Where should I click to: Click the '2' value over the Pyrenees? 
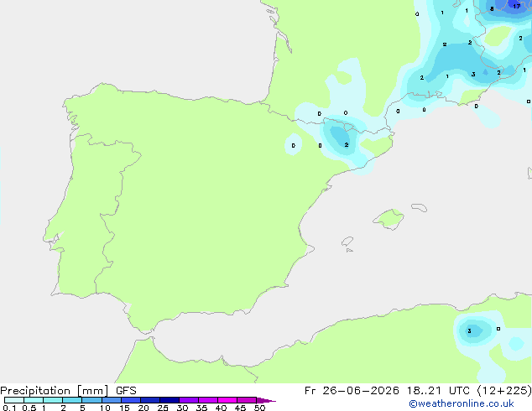(346, 145)
